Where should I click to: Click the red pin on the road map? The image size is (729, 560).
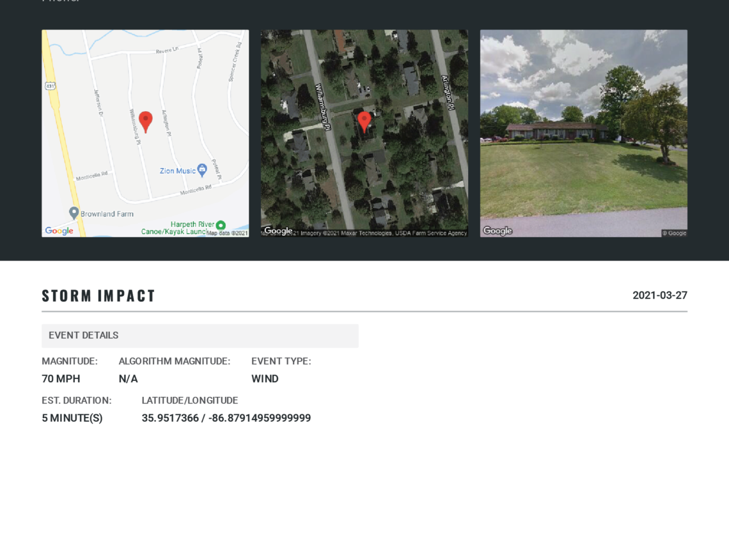pos(146,120)
